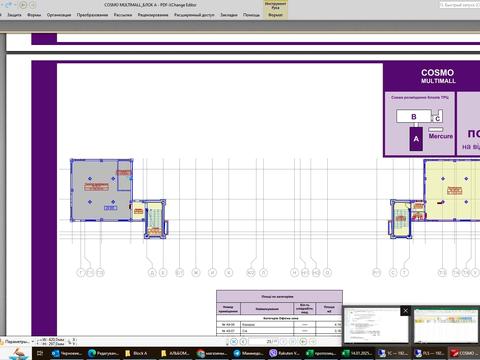Switch to the Excel протокол taskbar item
This screenshot has width=480, height=360.
(320, 353)
